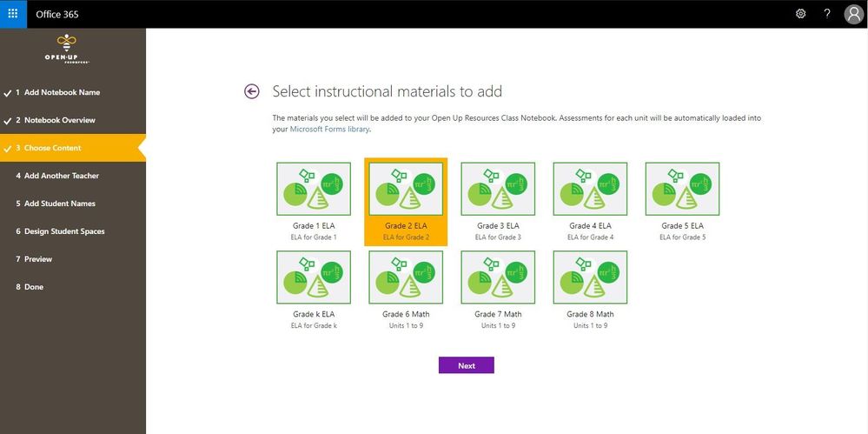Go back using the circled arrow
This screenshot has width=868, height=434.
[252, 91]
